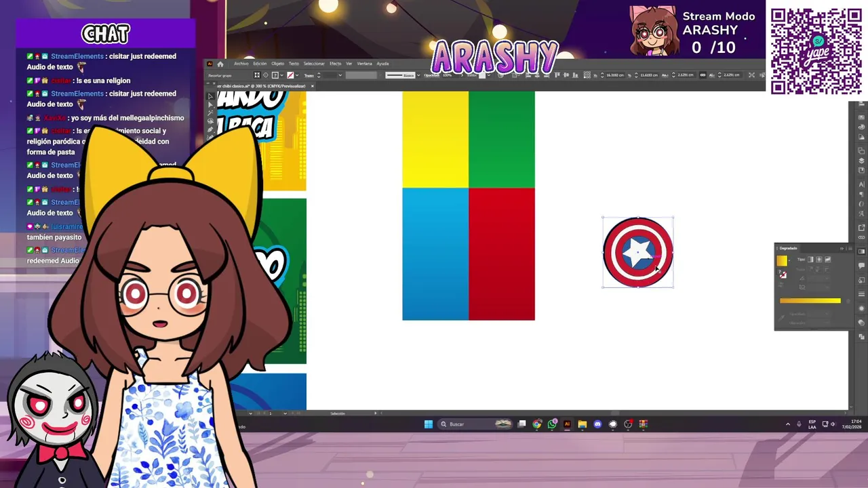Open Google Chrome from the taskbar
The image size is (868, 488).
[x=537, y=424]
